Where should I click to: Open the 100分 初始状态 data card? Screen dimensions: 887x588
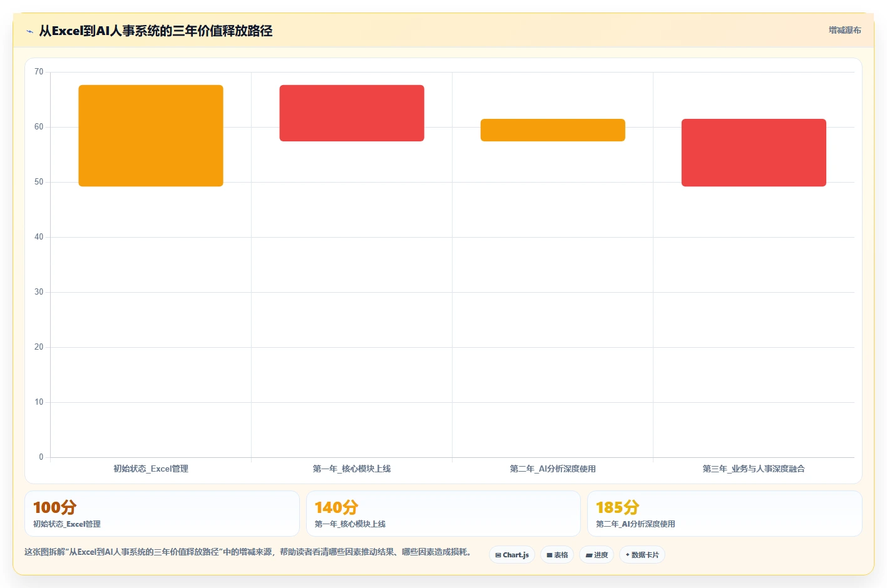click(162, 514)
